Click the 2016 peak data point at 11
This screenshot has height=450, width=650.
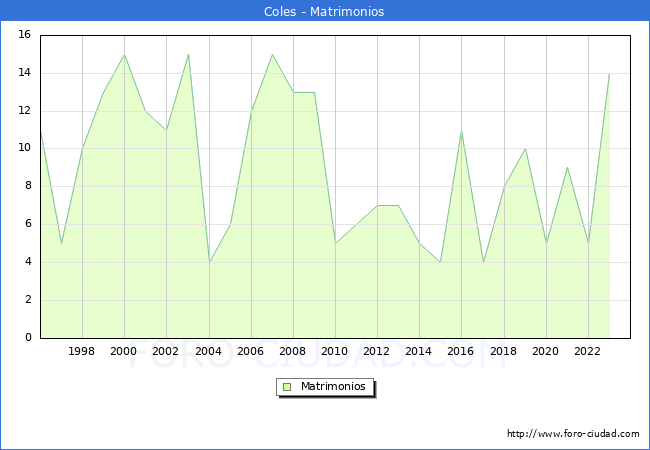coord(461,131)
